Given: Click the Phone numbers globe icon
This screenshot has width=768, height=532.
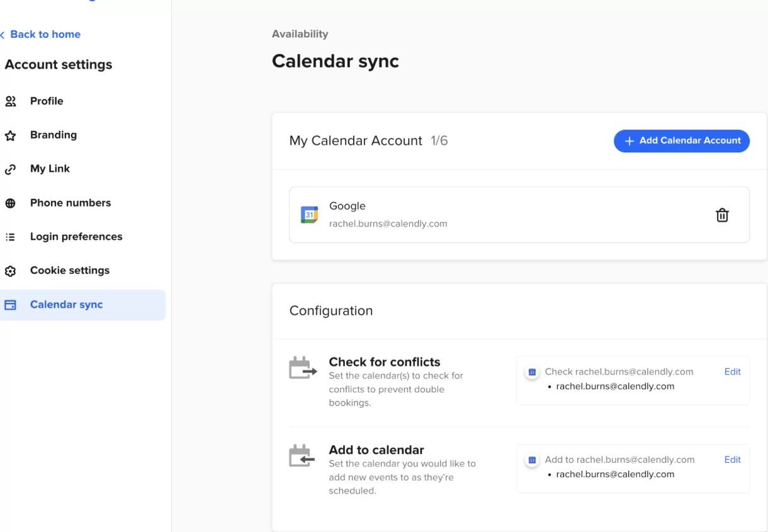Looking at the screenshot, I should (10, 203).
